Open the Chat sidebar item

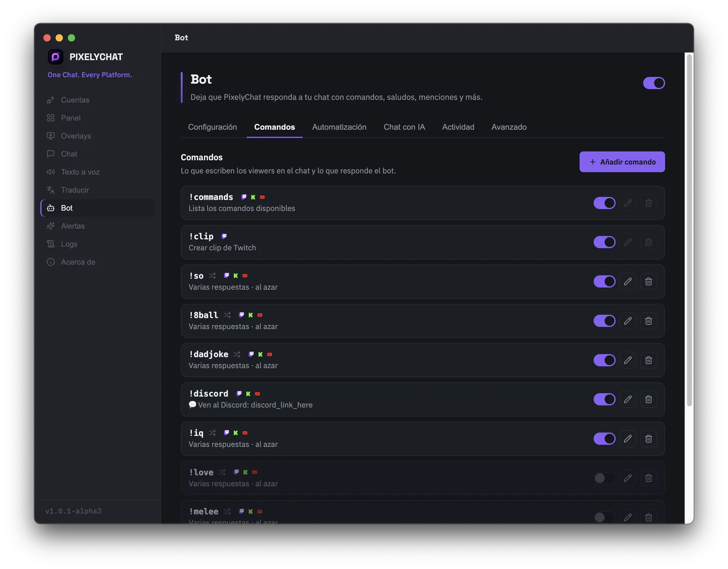click(97, 154)
